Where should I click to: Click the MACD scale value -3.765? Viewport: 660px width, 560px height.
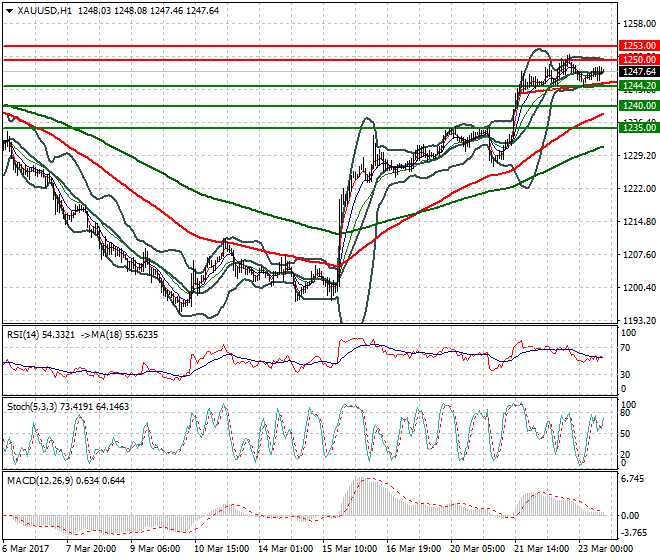coord(633,533)
